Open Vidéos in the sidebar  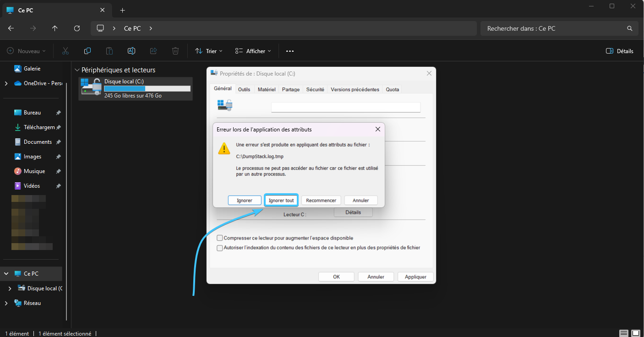32,186
